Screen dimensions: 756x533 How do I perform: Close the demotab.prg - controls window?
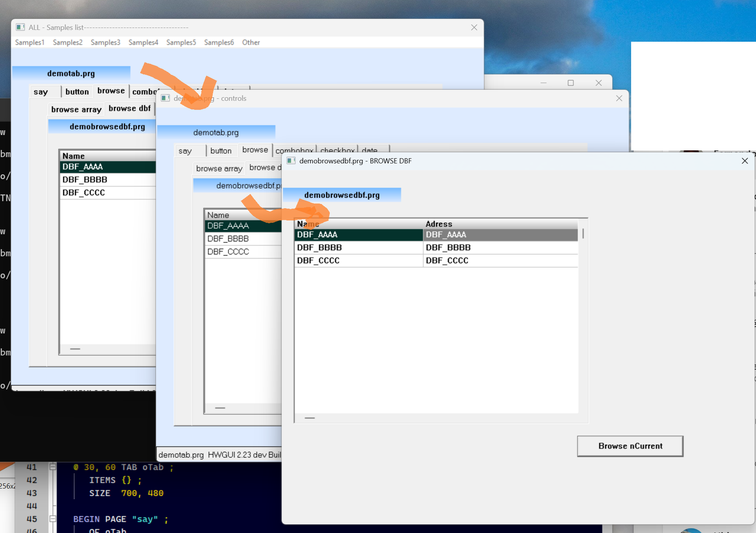[619, 98]
